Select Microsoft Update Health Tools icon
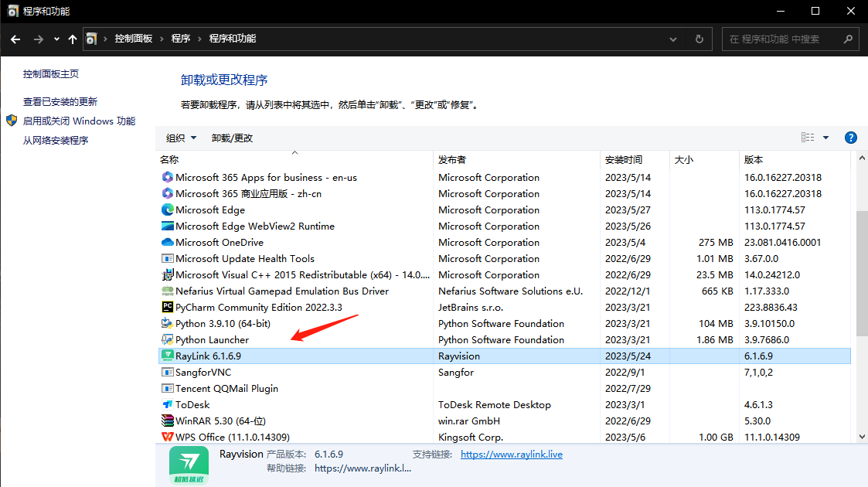 pyautogui.click(x=167, y=258)
